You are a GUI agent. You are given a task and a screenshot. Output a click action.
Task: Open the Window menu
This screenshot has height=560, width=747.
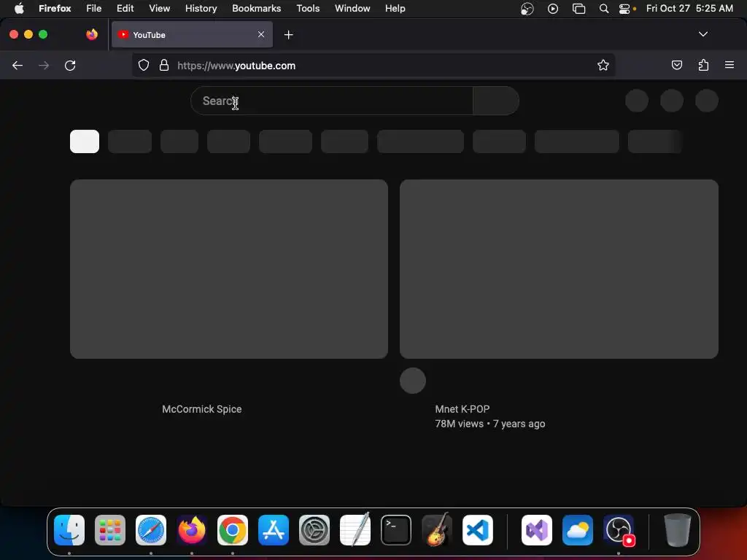point(352,8)
